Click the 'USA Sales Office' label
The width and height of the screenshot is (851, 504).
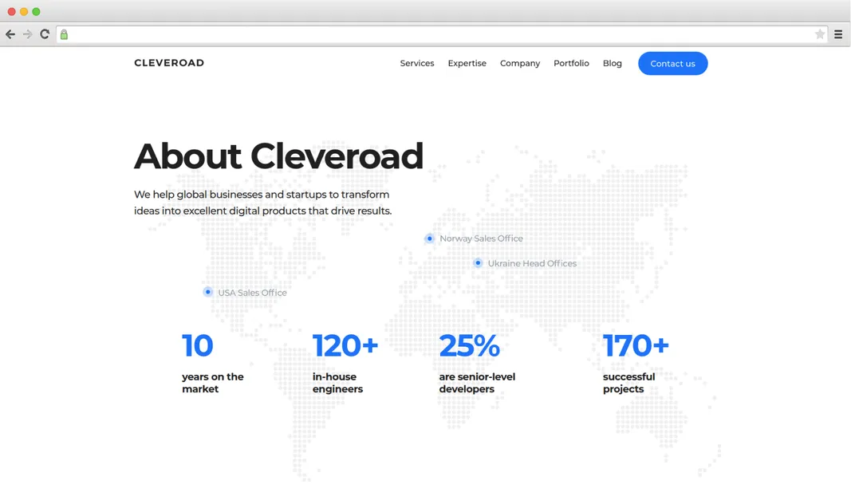(x=252, y=293)
